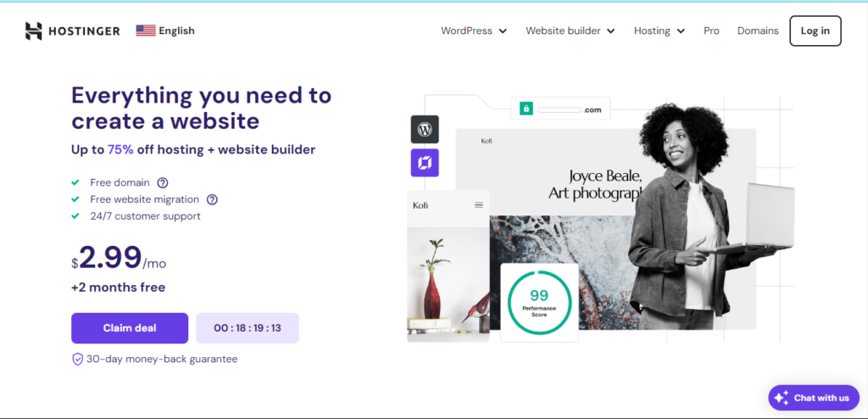Click the purple website builder logo tile
Screen dimensions: 868x419
point(425,162)
